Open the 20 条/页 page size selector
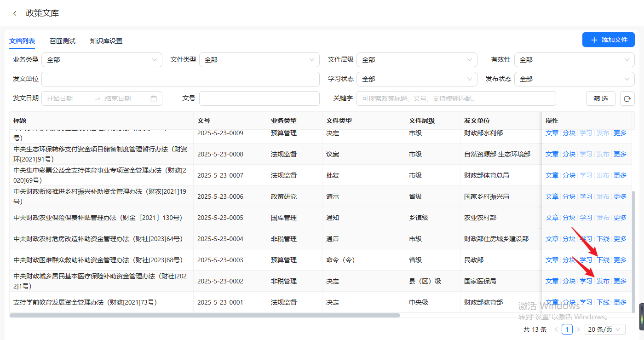This screenshot has width=644, height=340. (605, 329)
